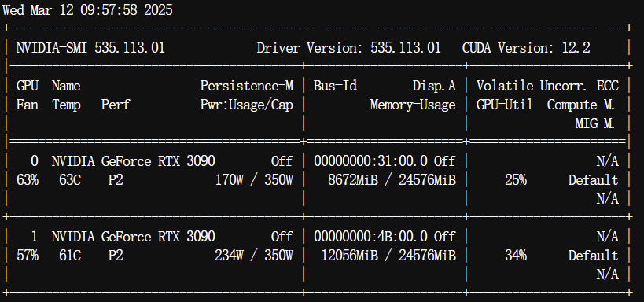
Task: Click the Pwr:Usage/Cap header
Action: pyautogui.click(x=247, y=105)
